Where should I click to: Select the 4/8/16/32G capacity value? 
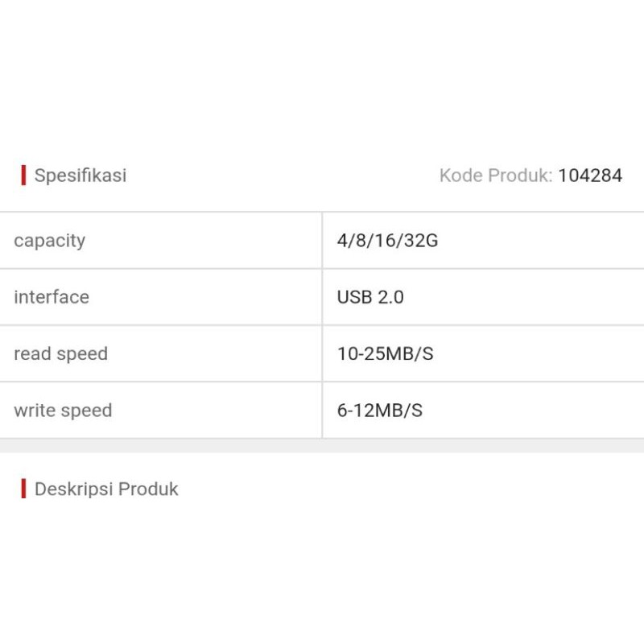tap(387, 241)
